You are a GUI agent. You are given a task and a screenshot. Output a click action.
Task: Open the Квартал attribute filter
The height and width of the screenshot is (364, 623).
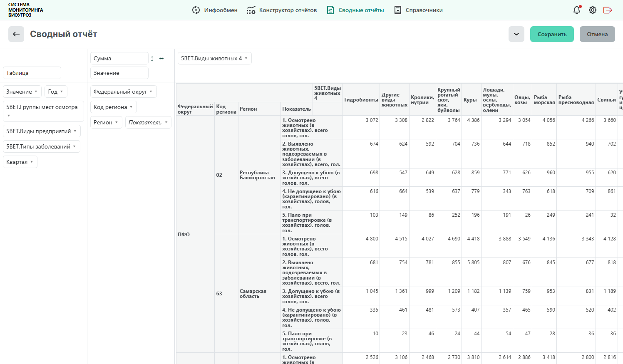click(20, 162)
